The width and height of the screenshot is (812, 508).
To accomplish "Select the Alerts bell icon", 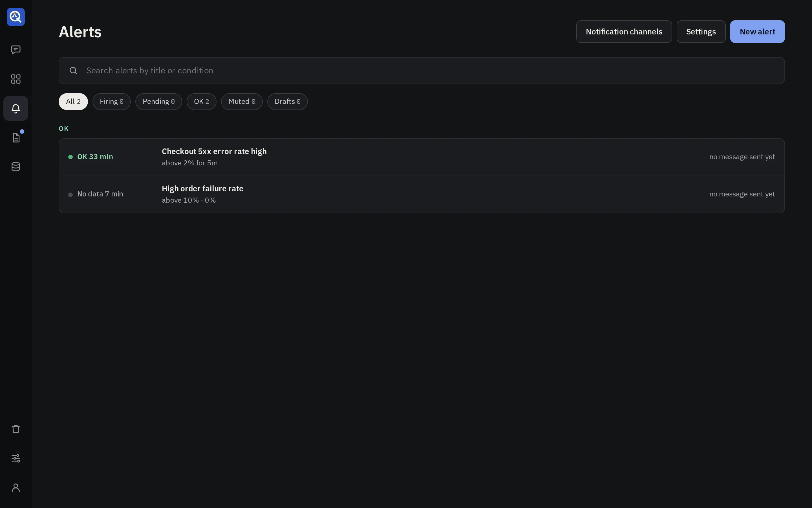I will tap(16, 108).
